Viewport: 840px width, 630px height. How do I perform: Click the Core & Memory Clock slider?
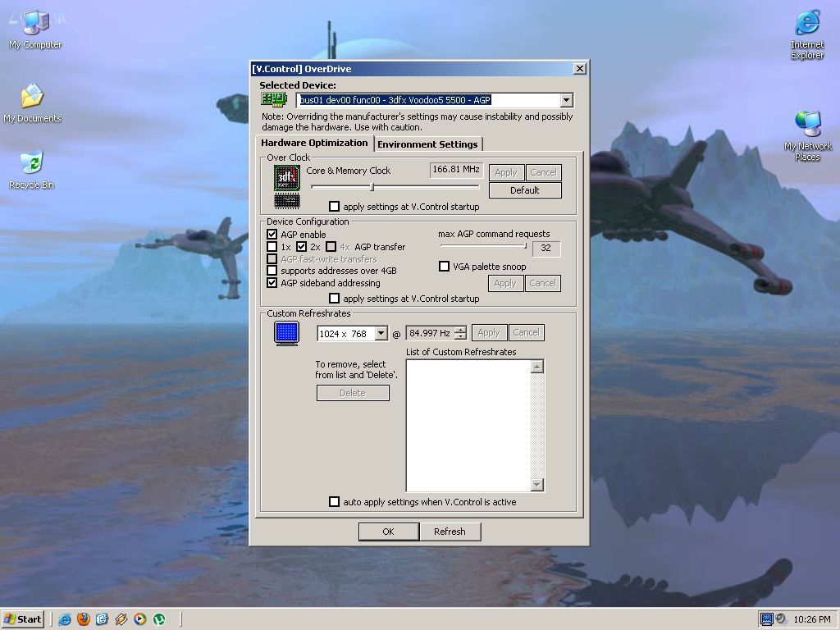[x=372, y=187]
